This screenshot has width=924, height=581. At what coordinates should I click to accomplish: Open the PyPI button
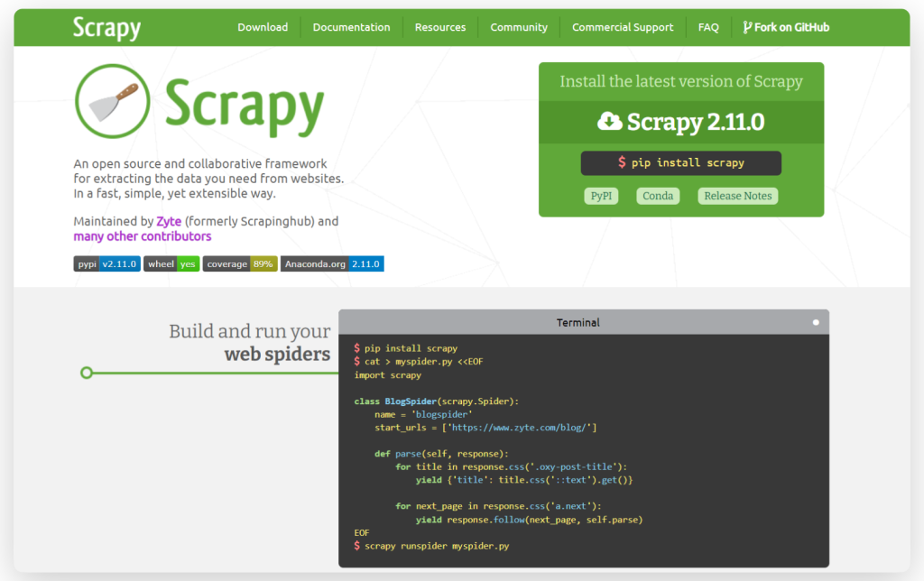pos(601,196)
